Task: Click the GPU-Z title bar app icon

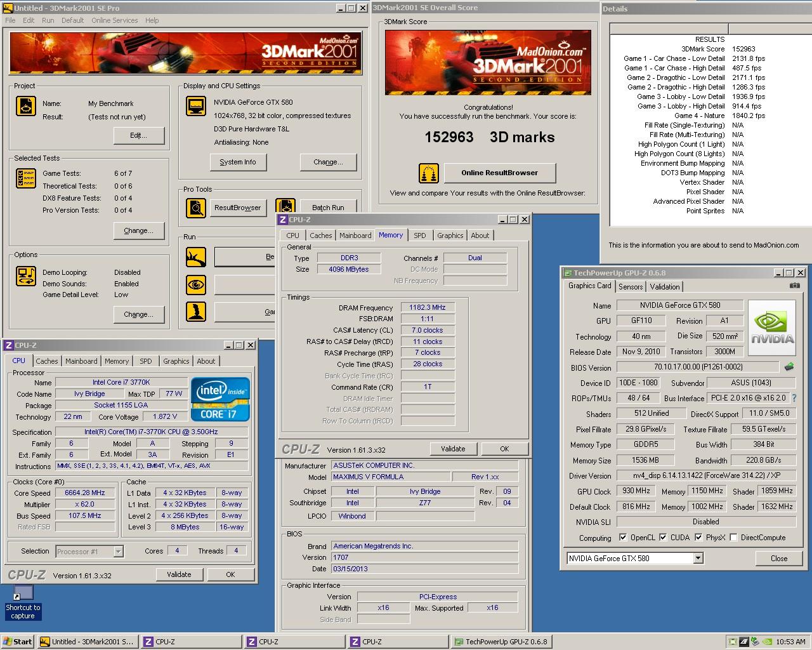Action: (x=567, y=273)
